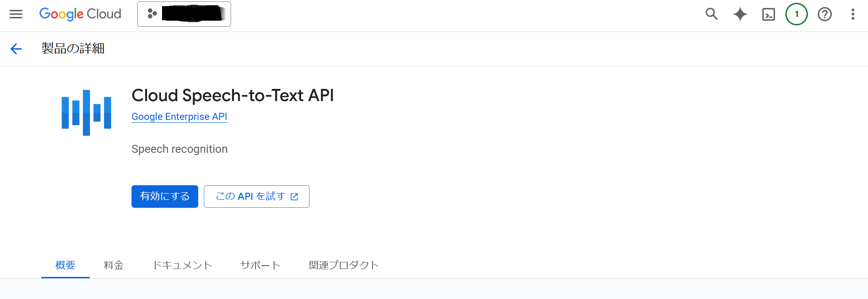Click the この API を試す button

256,197
